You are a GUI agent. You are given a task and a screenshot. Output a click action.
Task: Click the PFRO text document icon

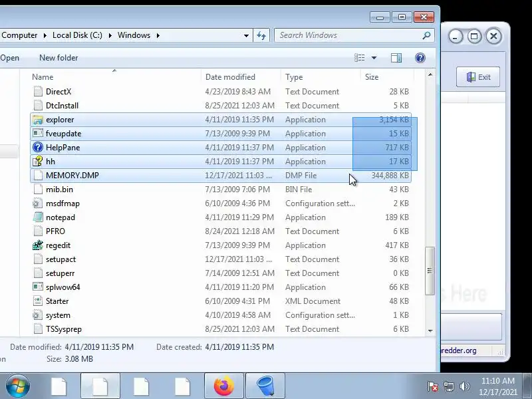pyautogui.click(x=38, y=231)
